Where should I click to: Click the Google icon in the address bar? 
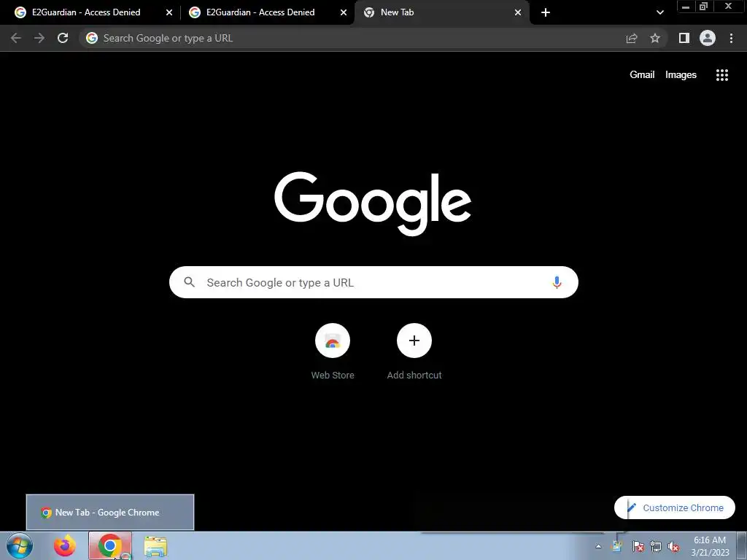pyautogui.click(x=92, y=38)
